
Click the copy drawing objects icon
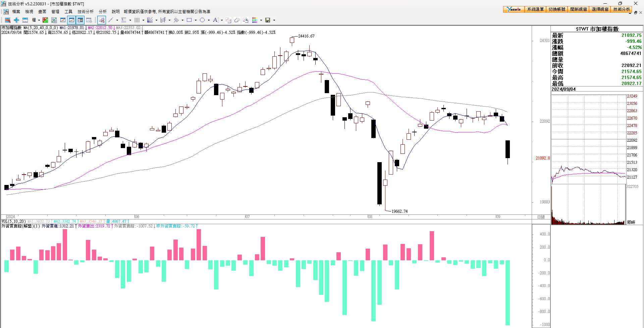(x=228, y=20)
